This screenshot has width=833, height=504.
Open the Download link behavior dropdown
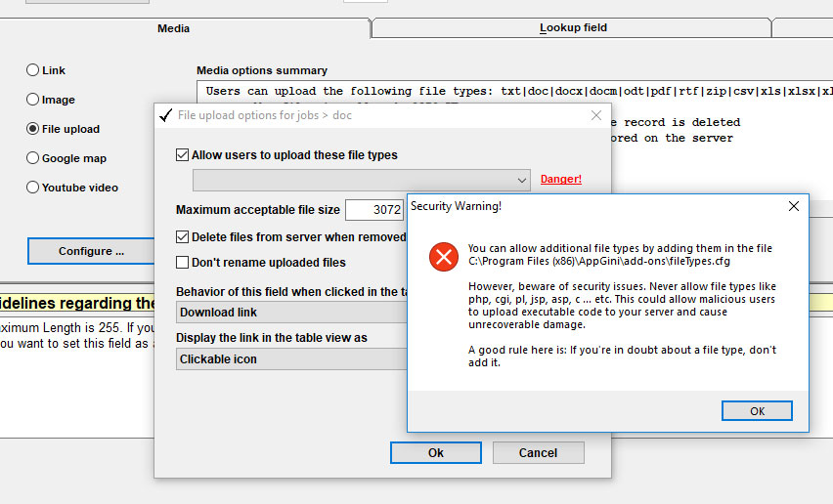[x=291, y=313]
